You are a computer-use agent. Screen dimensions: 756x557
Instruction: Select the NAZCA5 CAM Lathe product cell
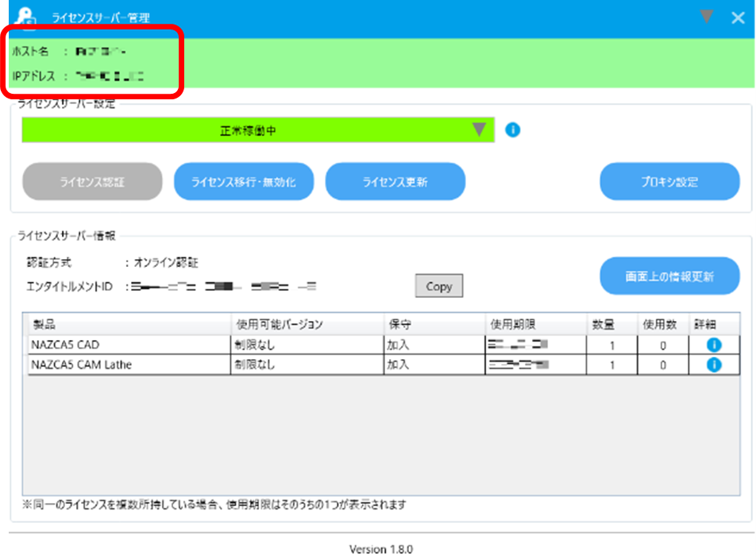[x=129, y=365]
